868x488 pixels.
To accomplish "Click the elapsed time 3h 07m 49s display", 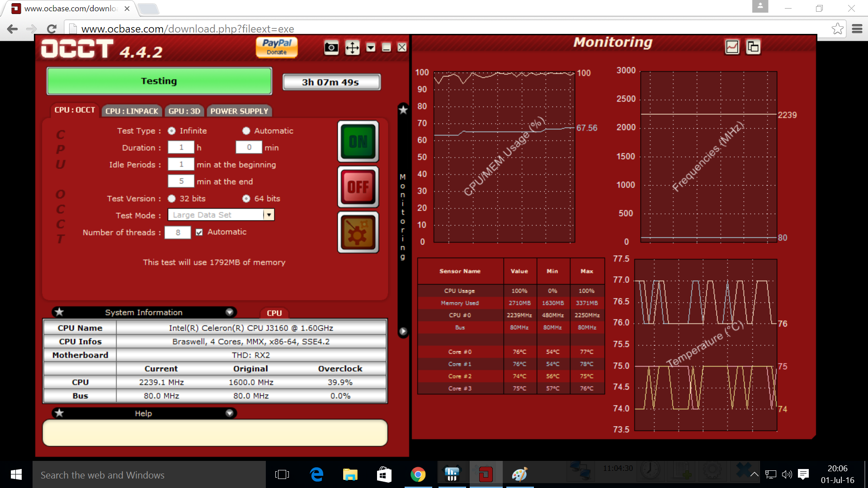I will click(331, 82).
